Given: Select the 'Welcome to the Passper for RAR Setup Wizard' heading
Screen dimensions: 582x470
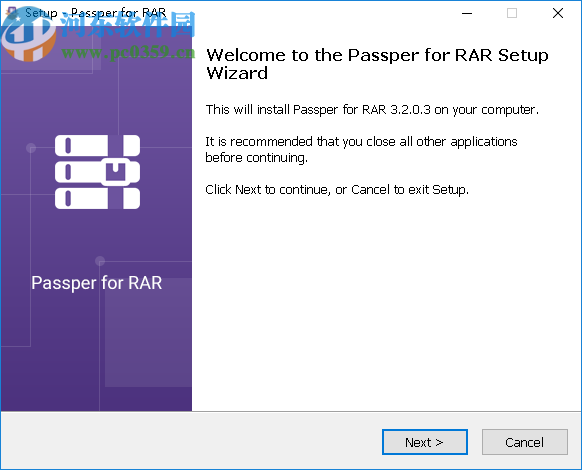Looking at the screenshot, I should click(377, 64).
